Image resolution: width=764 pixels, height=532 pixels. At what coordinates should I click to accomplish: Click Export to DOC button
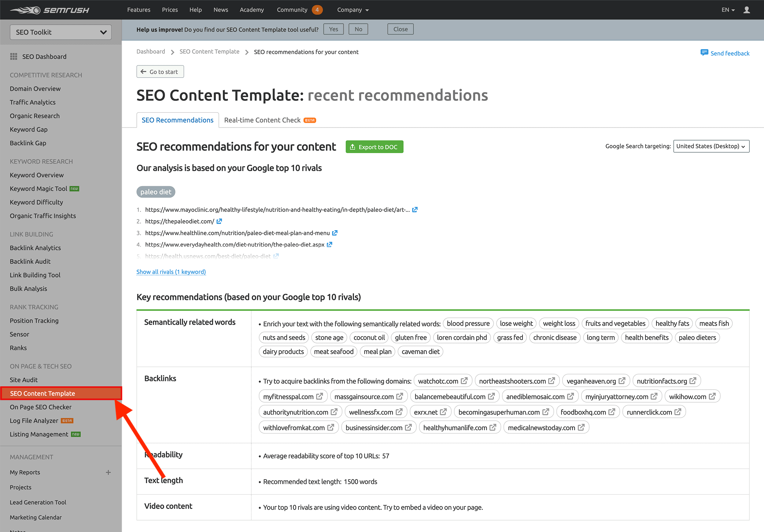(x=374, y=147)
